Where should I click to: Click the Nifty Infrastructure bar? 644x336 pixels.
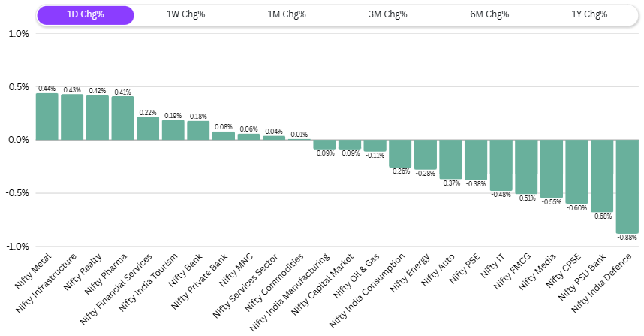click(x=72, y=117)
